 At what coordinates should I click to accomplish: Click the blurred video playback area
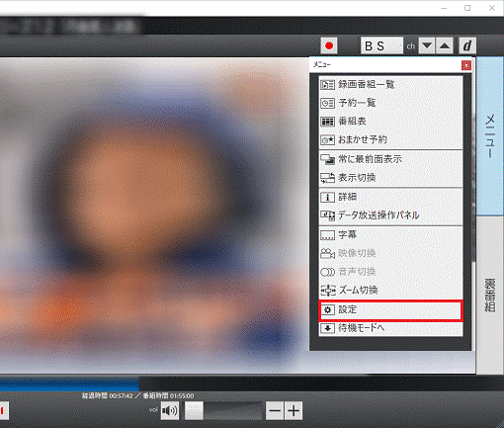(x=154, y=215)
